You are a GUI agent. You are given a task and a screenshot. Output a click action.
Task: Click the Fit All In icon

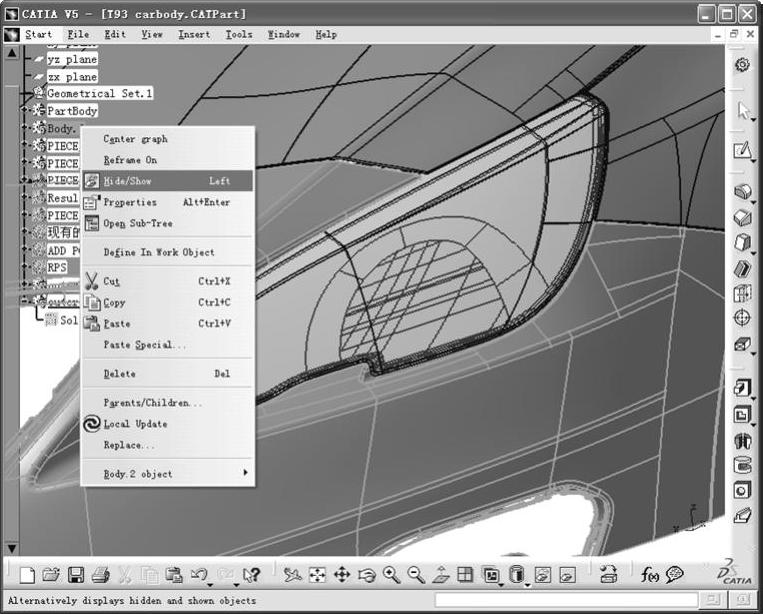(317, 575)
